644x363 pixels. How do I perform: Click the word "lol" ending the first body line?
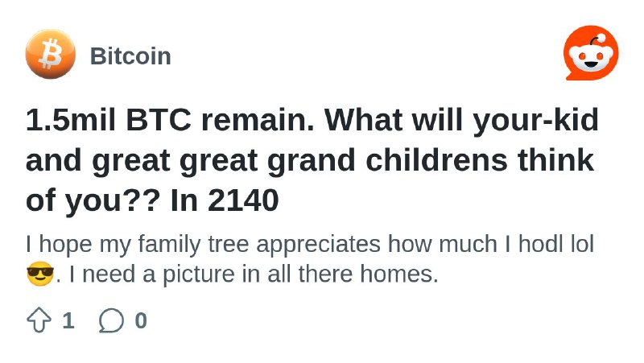tap(583, 244)
